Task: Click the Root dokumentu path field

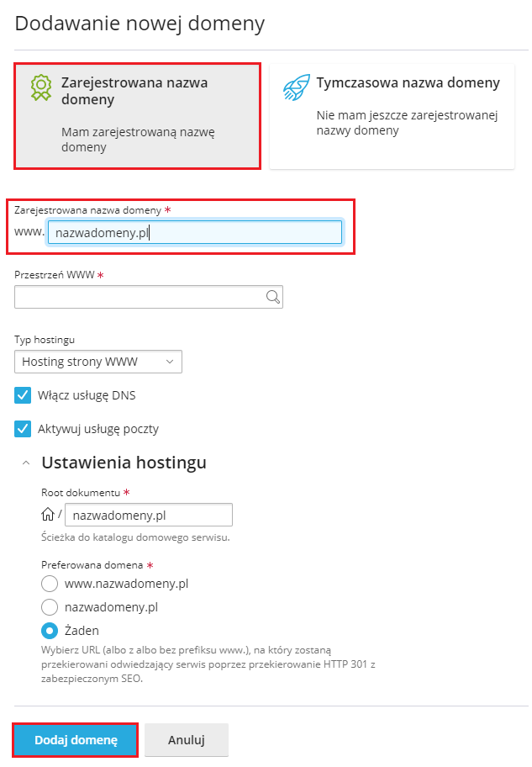Action: click(x=149, y=515)
